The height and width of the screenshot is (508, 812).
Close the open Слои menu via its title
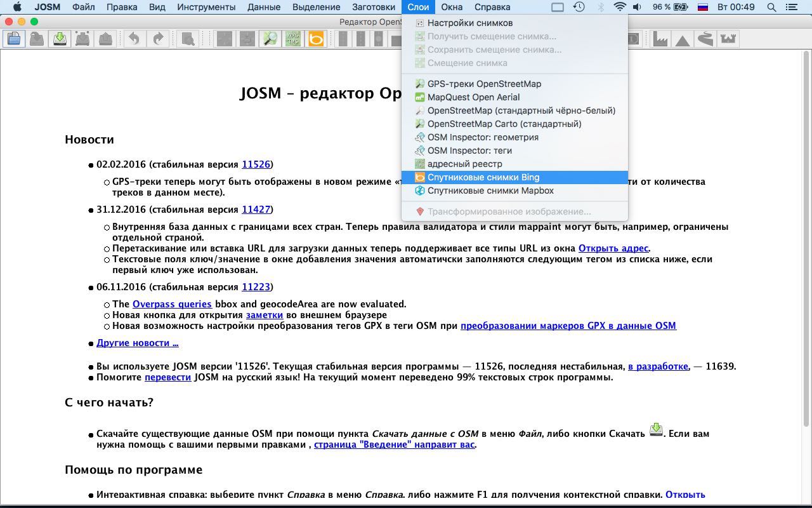(418, 7)
